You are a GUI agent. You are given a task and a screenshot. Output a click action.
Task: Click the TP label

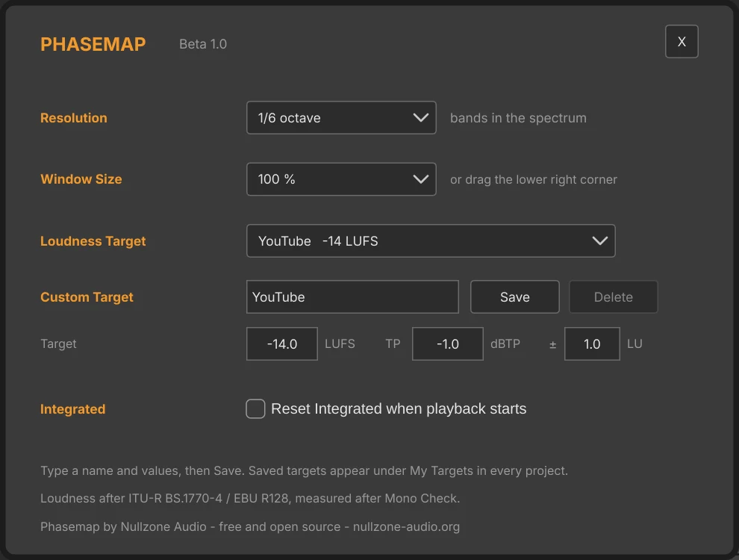393,343
